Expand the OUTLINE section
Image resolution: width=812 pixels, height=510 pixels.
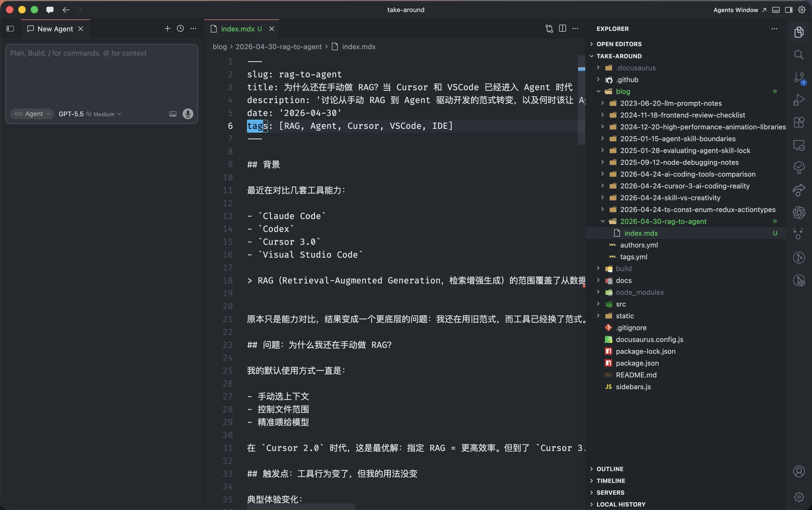(x=686, y=469)
